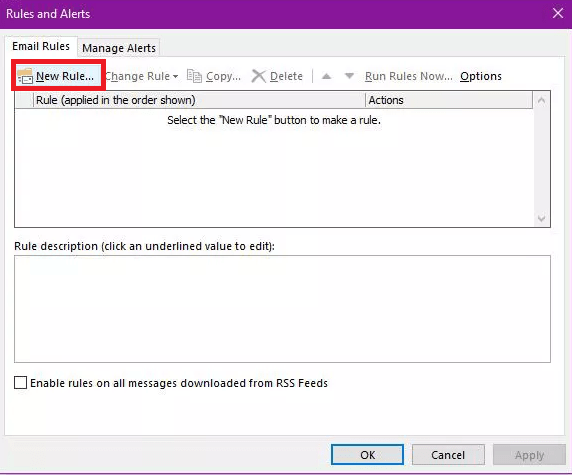Click the New Rule envelope icon
The image size is (572, 475).
click(25, 76)
